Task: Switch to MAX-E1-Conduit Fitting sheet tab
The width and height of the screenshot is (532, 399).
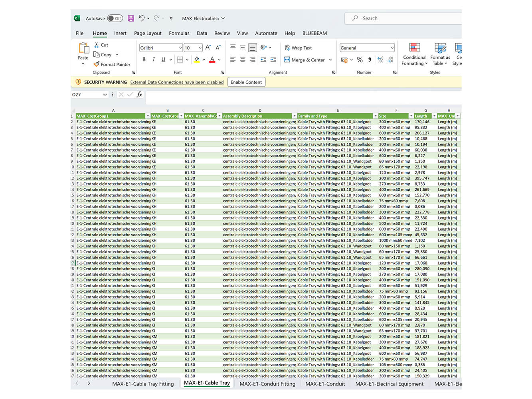Action: click(x=267, y=384)
